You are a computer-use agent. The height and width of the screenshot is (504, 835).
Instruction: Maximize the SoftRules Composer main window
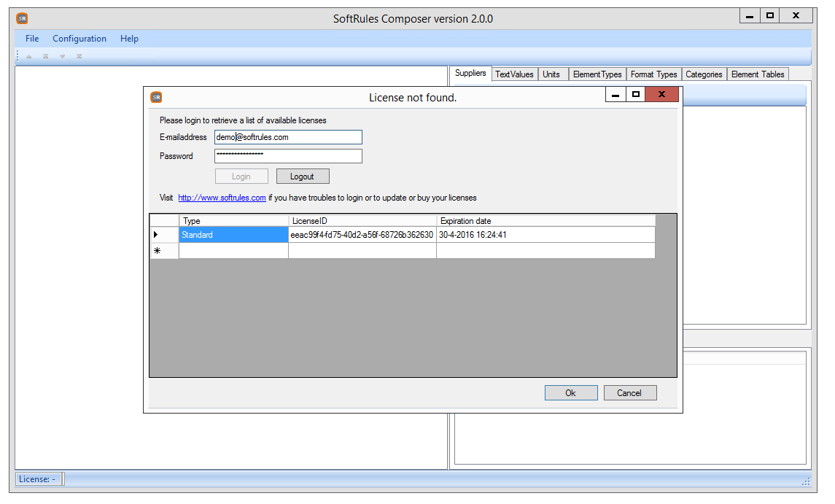coord(770,16)
